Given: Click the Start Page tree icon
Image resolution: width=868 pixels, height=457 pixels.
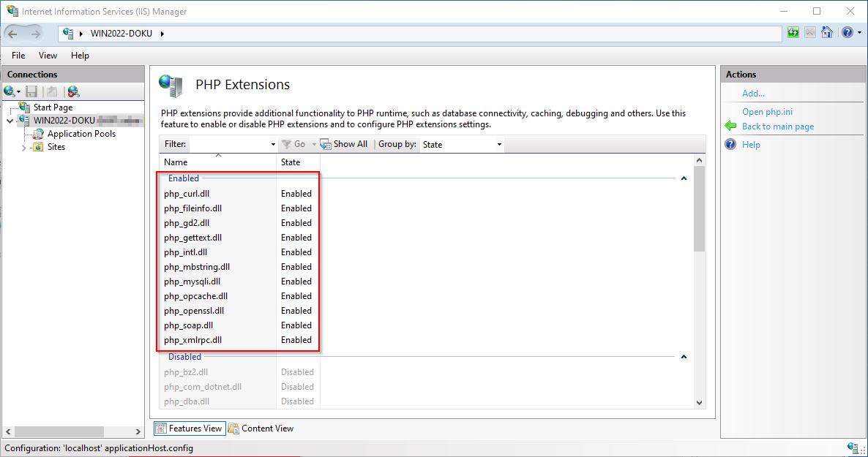Looking at the screenshot, I should point(24,107).
